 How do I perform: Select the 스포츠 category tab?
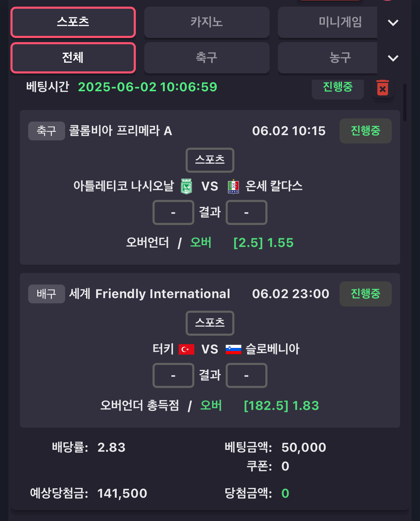click(73, 22)
